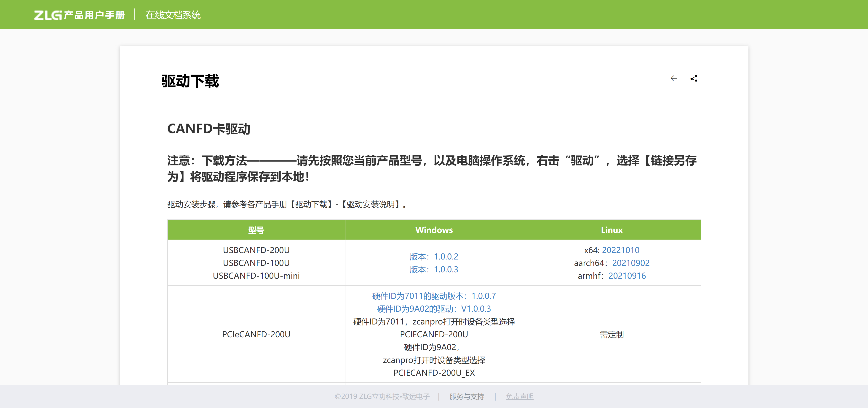The image size is (868, 408).
Task: Click the Windows table column header
Action: coord(434,230)
